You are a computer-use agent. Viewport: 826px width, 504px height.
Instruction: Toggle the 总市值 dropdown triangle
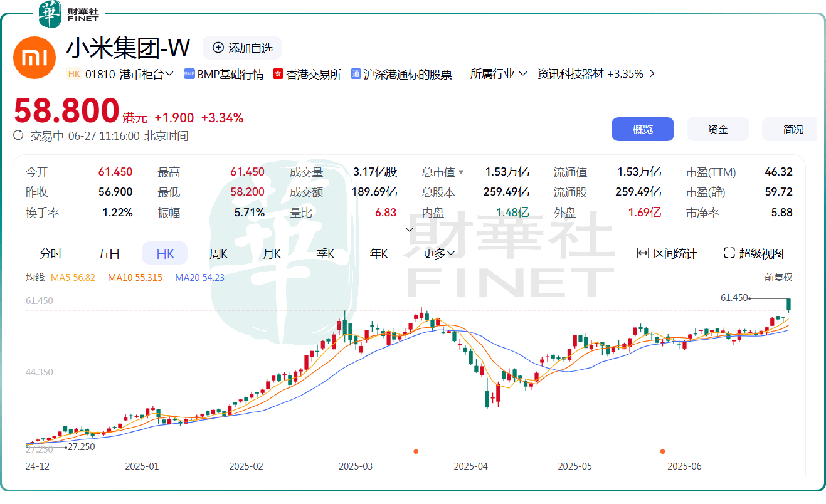462,172
